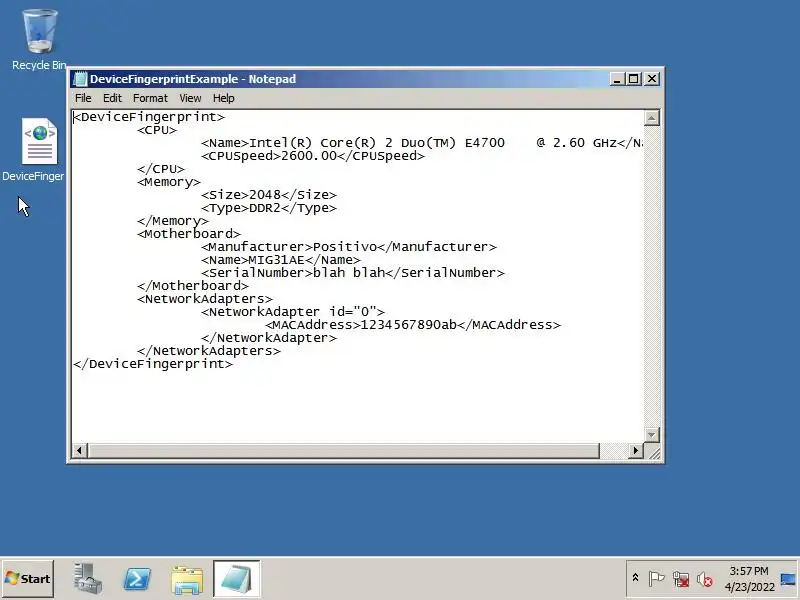Click the closing </DeviceFingerprint> tag
Viewport: 800px width, 600px height.
[x=153, y=364]
